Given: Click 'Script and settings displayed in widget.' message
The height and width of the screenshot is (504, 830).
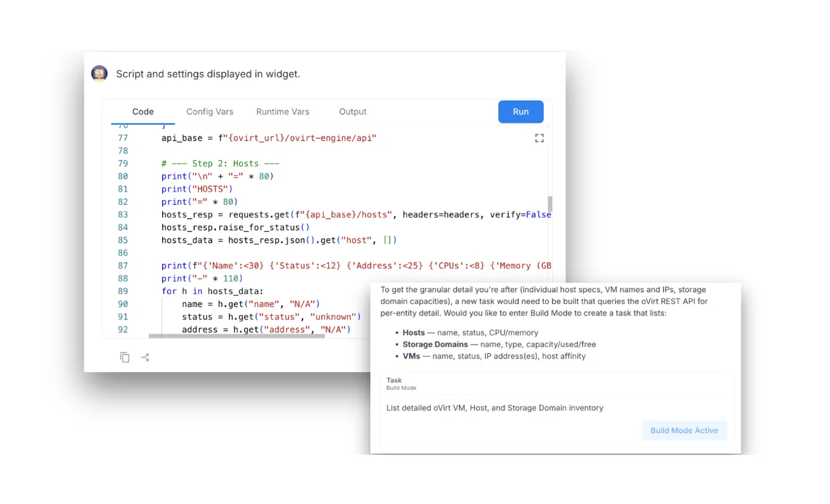Looking at the screenshot, I should (208, 74).
